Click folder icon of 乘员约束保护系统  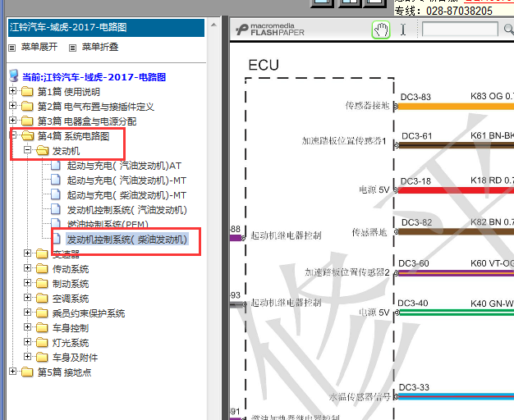(42, 313)
